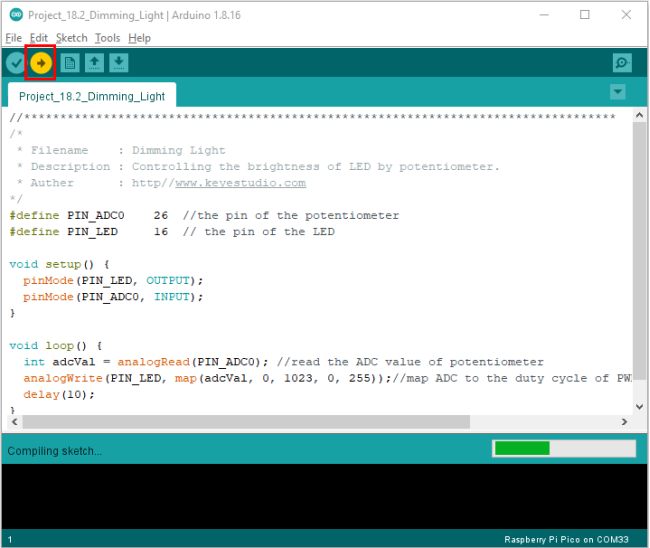Click Raspberry Pi Pico on COM33 status
Screen dimensions: 650x548
click(566, 539)
